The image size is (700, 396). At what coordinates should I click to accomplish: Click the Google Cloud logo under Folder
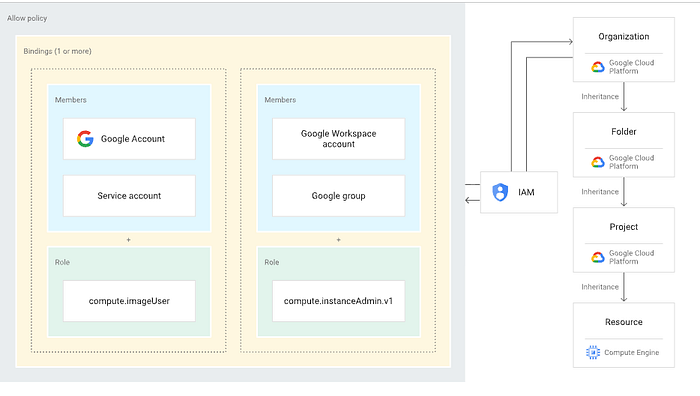[598, 162]
